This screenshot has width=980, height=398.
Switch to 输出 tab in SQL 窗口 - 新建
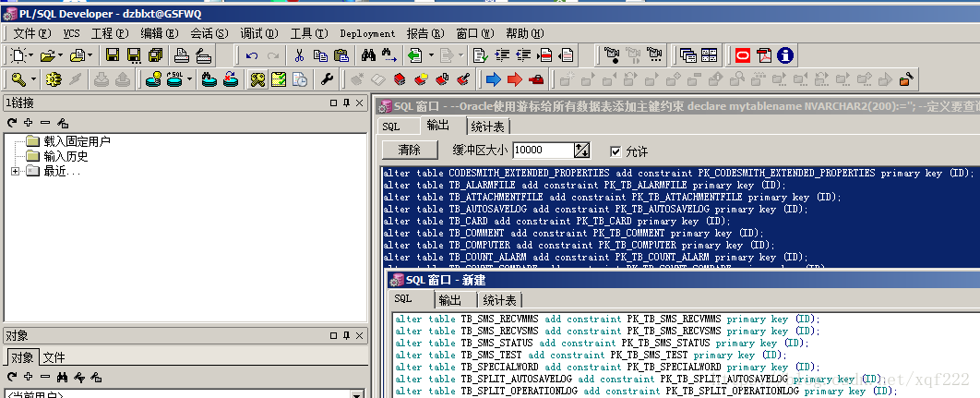point(450,299)
